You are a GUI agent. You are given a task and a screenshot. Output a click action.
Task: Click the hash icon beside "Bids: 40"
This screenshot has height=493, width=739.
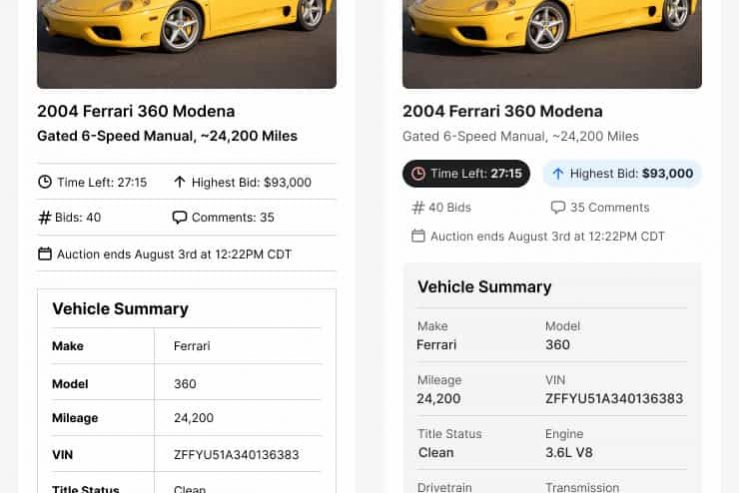pos(45,218)
